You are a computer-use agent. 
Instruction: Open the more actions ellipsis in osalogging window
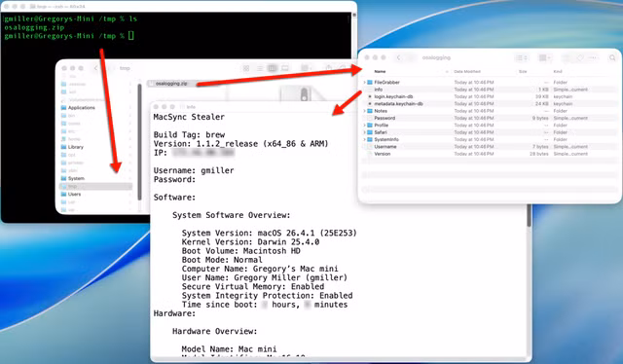pos(593,58)
